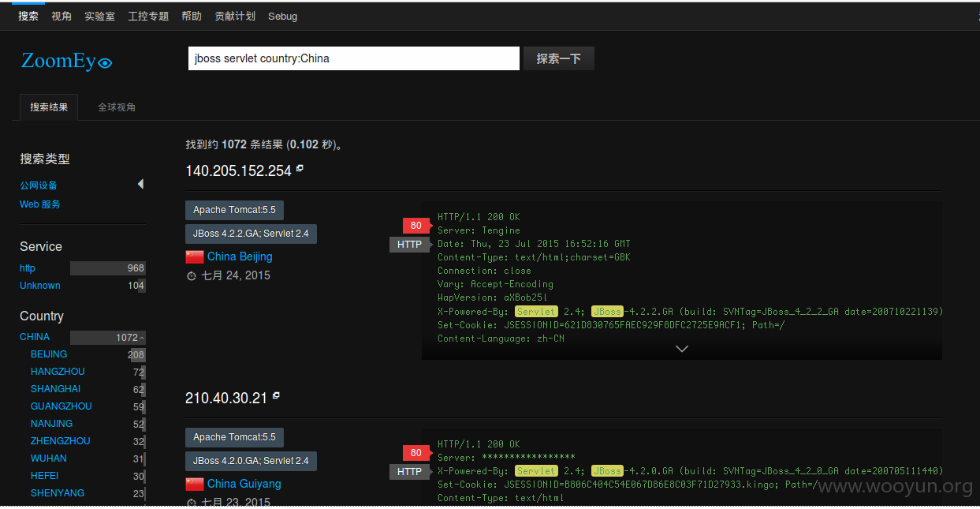This screenshot has width=980, height=509.
Task: Click Apache Tomcat:5.5 tag of second result
Action: (235, 437)
